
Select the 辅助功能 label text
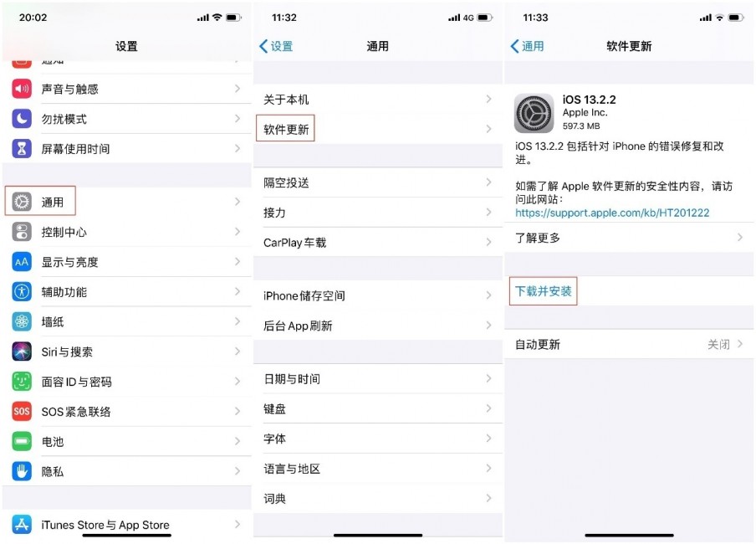[64, 292]
